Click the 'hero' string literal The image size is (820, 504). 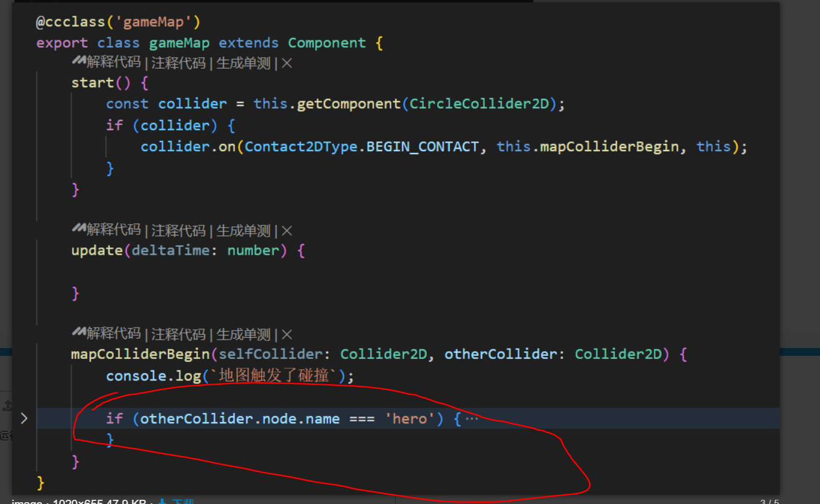(409, 418)
